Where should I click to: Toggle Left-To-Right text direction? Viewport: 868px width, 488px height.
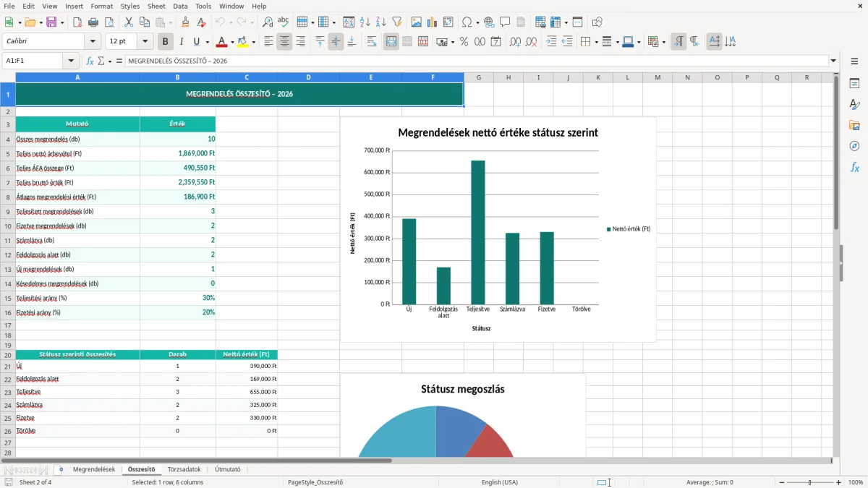click(678, 42)
